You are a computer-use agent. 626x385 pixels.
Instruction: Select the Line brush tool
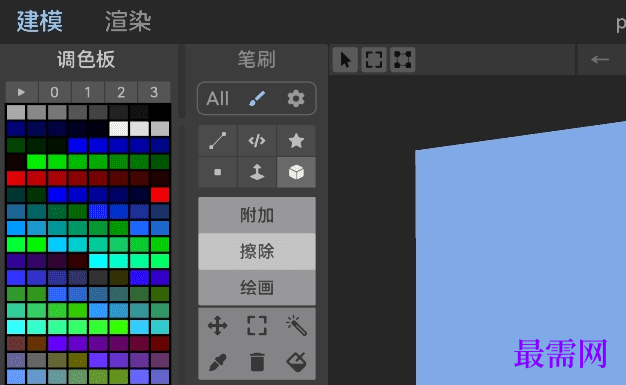(218, 141)
